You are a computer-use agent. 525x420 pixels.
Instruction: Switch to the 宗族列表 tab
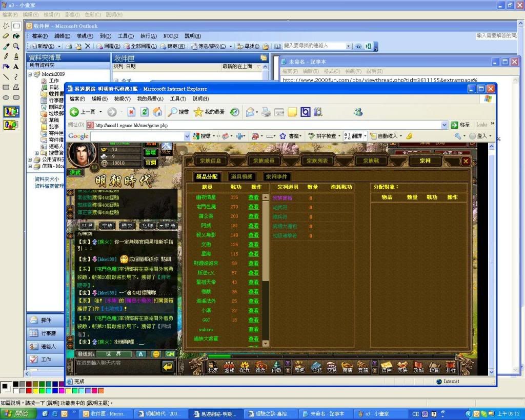(317, 161)
